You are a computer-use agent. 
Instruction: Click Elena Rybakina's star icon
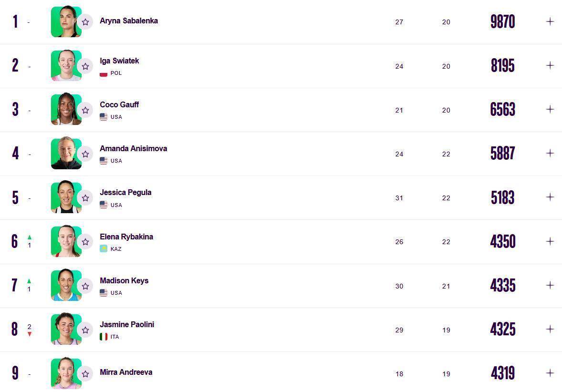coord(85,242)
